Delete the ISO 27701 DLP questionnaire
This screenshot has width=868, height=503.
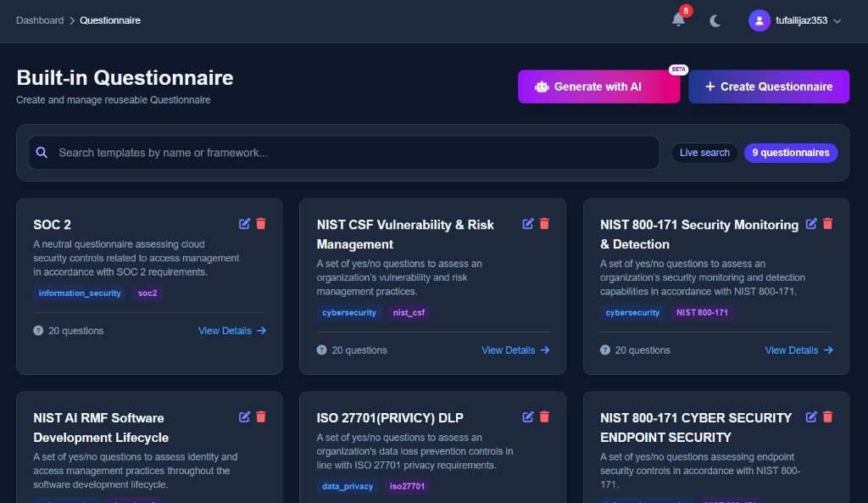544,416
